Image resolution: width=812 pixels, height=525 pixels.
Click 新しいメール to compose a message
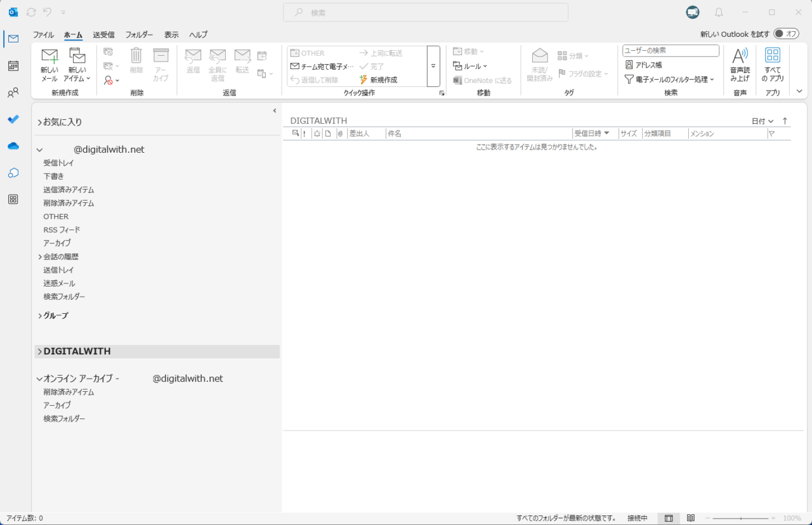pyautogui.click(x=49, y=63)
